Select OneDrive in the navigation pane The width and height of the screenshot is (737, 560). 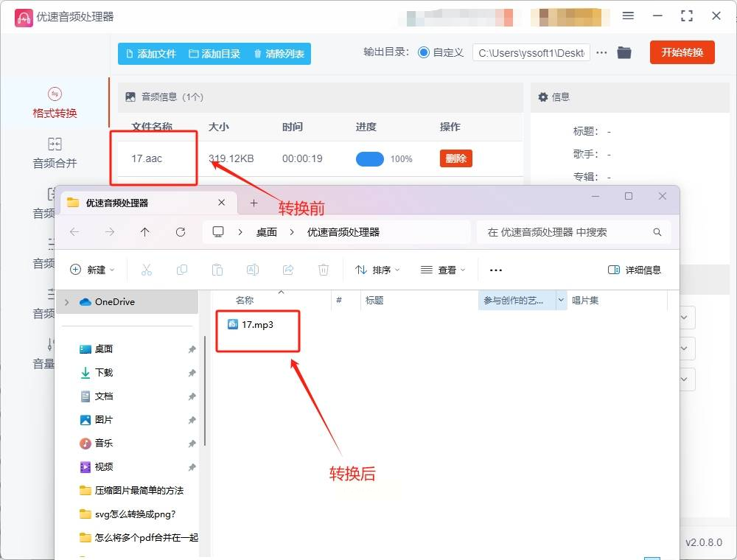(x=115, y=302)
